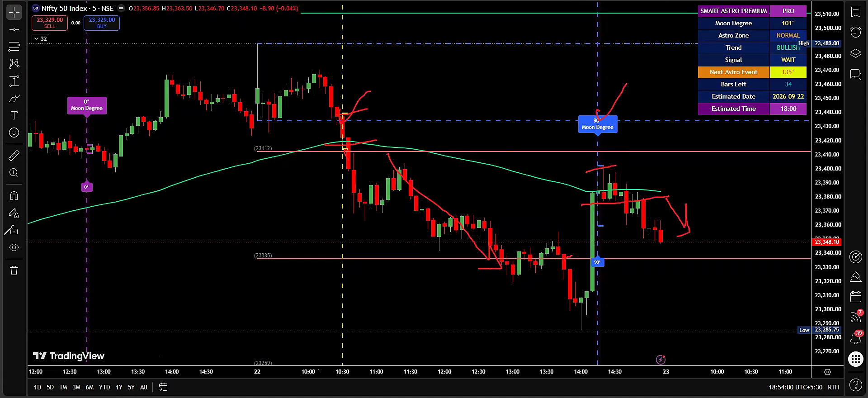Open the watchlist panel
Viewport: 868px width, 398px height.
855,12
